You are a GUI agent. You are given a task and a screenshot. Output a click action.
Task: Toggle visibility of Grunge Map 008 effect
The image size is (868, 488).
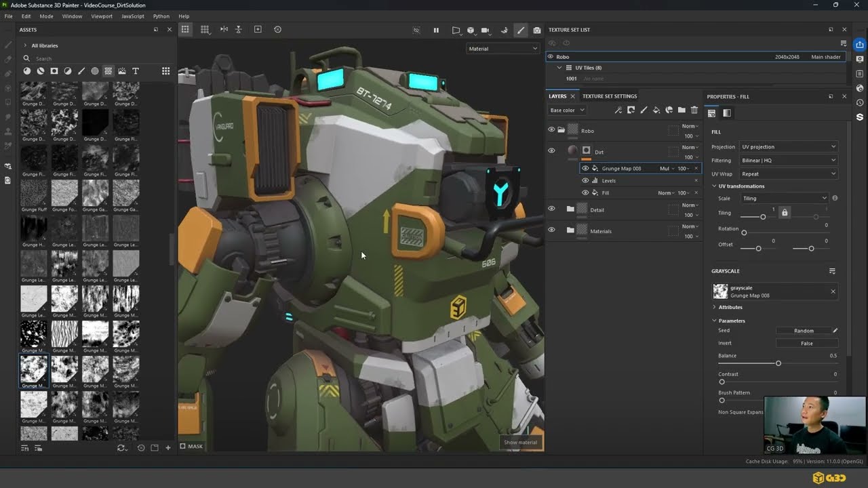pyautogui.click(x=585, y=168)
